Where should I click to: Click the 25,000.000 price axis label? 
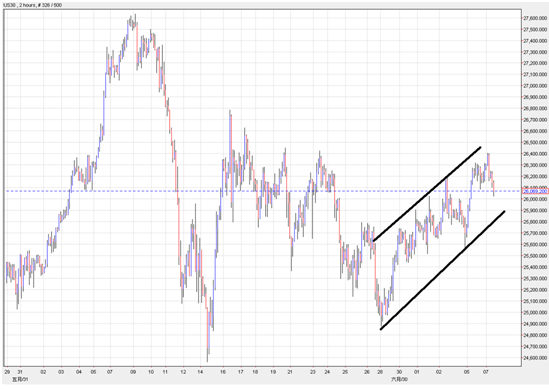click(x=535, y=312)
